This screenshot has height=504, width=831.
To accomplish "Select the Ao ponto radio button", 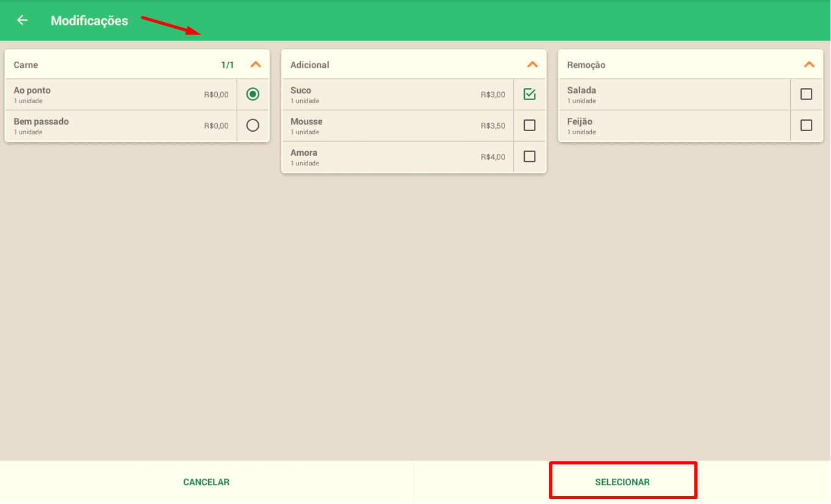I will click(253, 94).
